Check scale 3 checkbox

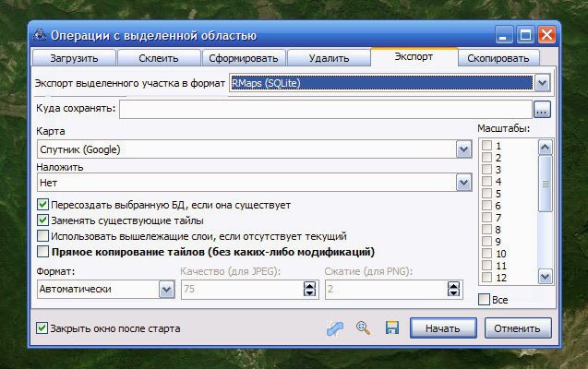[486, 170]
